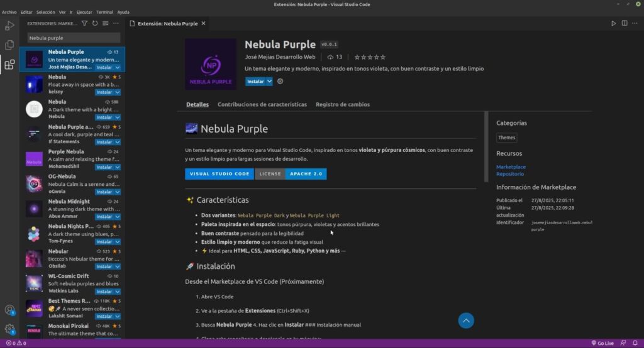Screen dimensions: 644x348
Task: Expand install dropdown for Nebula Purple list item
Action: [x=118, y=67]
